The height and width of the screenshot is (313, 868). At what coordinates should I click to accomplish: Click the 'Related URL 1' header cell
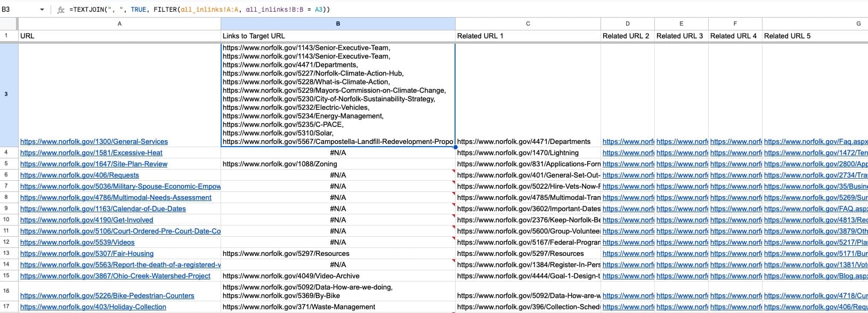[528, 36]
